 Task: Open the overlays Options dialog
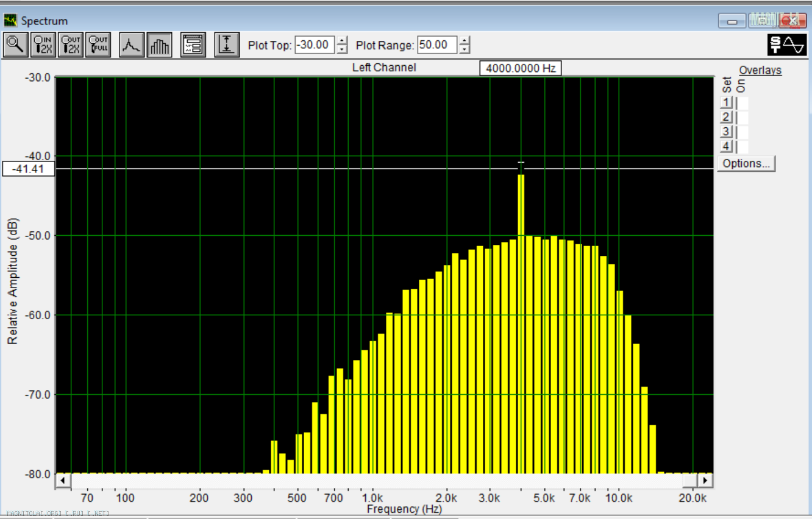(746, 163)
